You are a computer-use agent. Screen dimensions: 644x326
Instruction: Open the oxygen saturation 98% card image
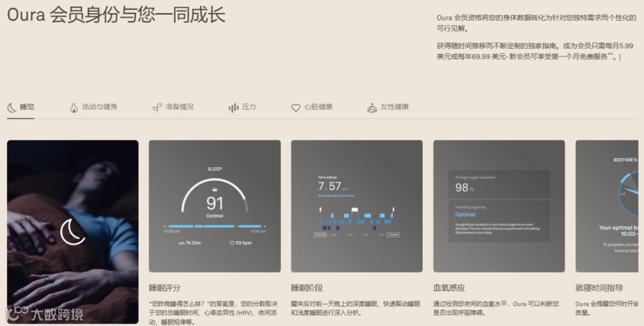499,206
